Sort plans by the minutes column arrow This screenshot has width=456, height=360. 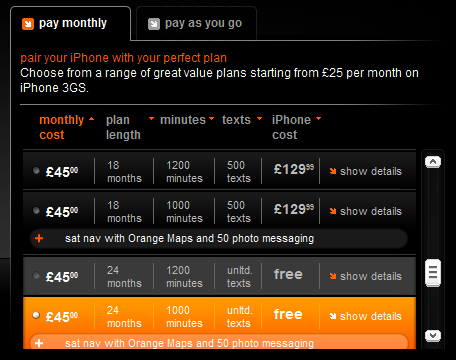coord(211,119)
